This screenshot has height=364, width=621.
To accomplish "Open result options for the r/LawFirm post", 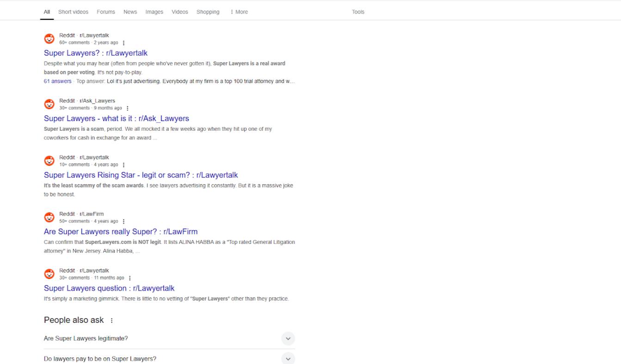I will [x=123, y=222].
